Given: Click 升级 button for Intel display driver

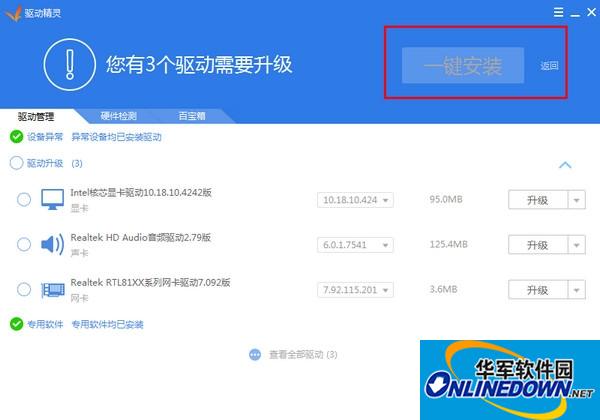Looking at the screenshot, I should coord(537,200).
